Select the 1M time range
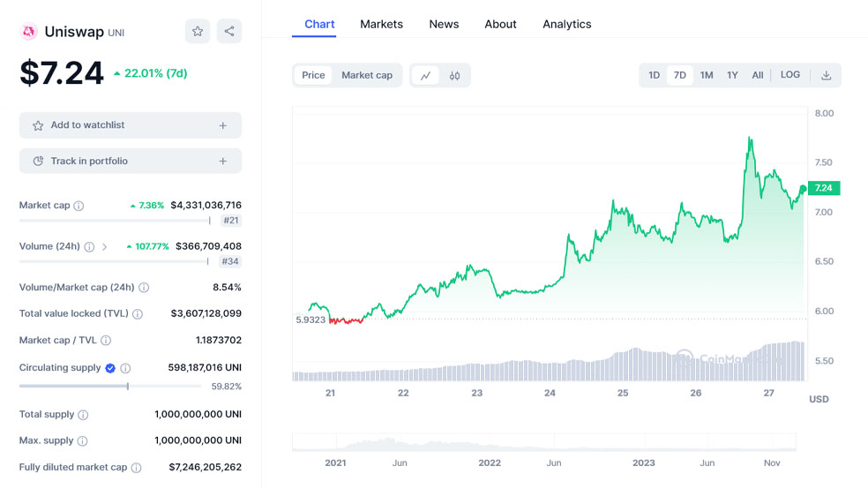The height and width of the screenshot is (489, 868). click(x=707, y=76)
